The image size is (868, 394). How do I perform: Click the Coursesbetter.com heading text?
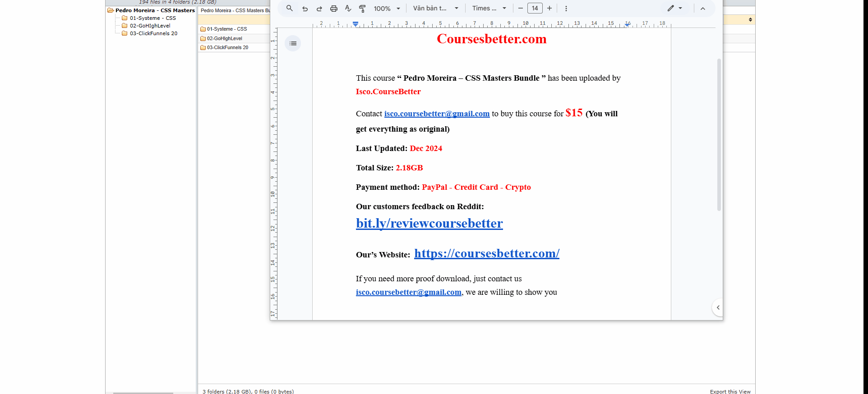point(492,39)
